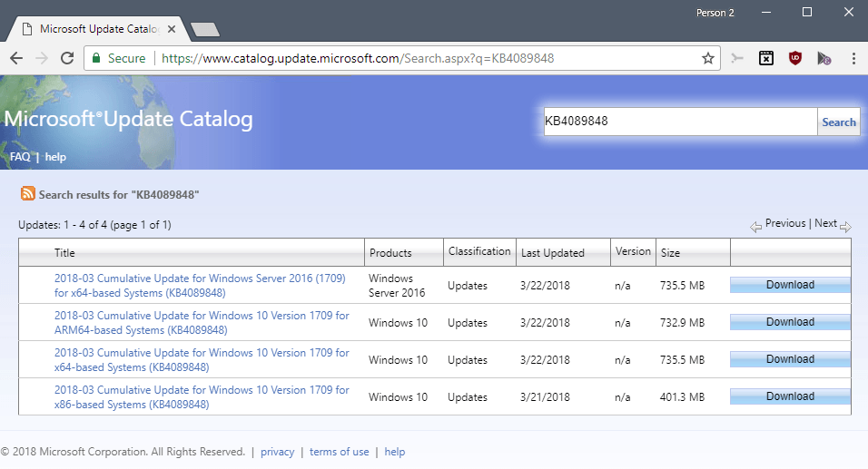The image size is (868, 469).
Task: Sort results by Classification column
Action: 478,251
